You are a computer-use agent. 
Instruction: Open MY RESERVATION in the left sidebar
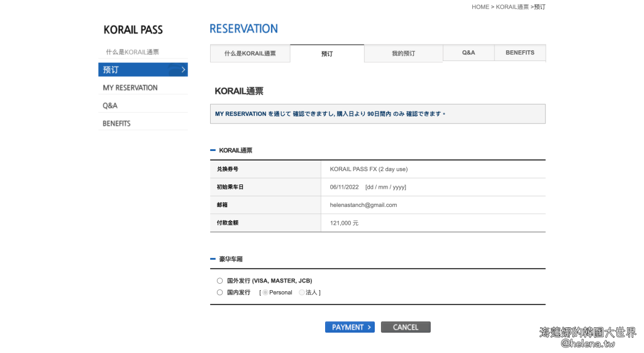(x=130, y=87)
